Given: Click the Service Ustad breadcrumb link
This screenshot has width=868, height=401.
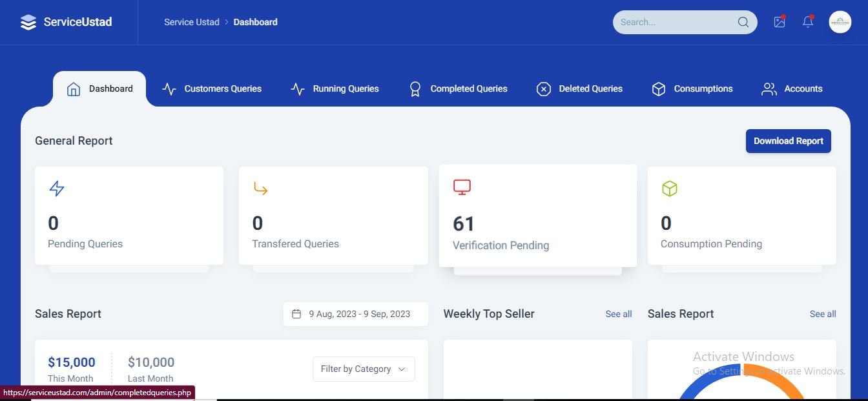Looking at the screenshot, I should (x=192, y=22).
